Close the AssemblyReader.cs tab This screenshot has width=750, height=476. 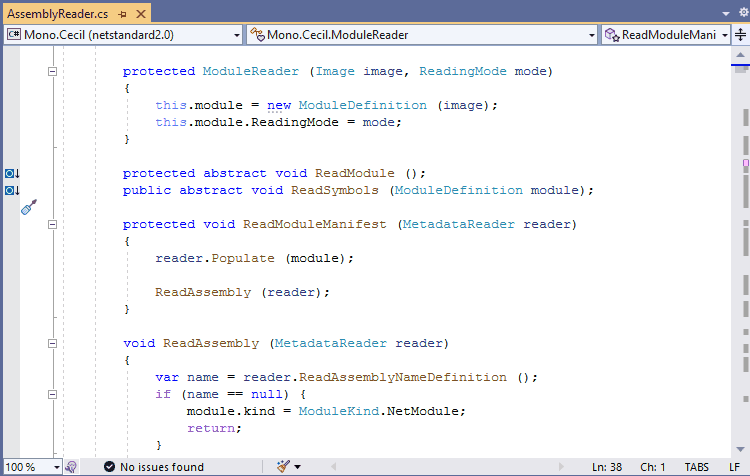tap(138, 15)
